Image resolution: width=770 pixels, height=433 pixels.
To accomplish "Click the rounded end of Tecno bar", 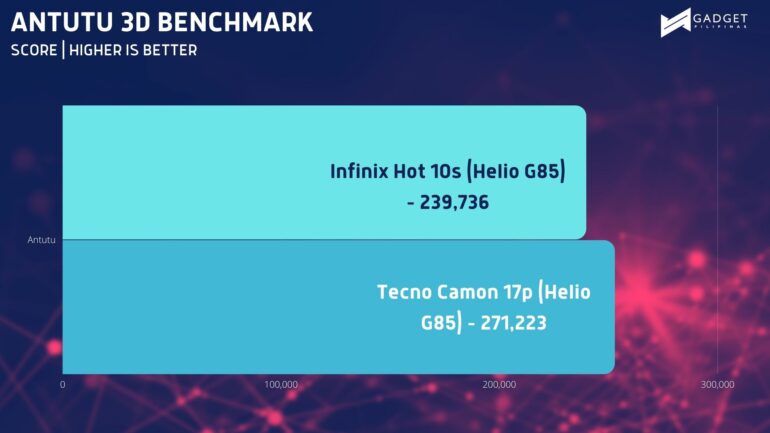I will [609, 307].
